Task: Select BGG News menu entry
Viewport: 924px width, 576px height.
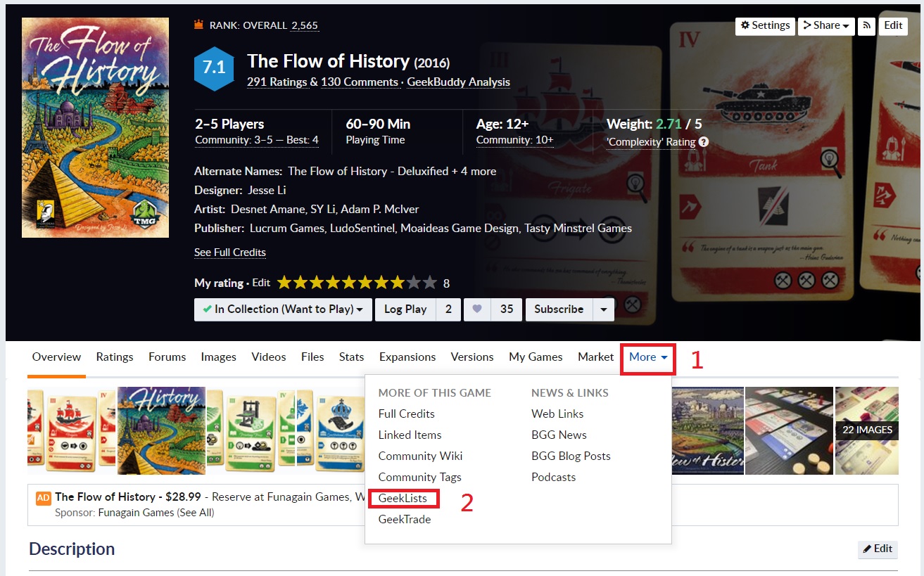Action: click(559, 435)
